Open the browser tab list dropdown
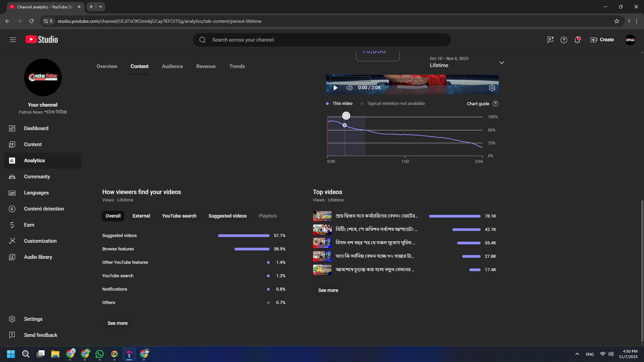 click(101, 7)
